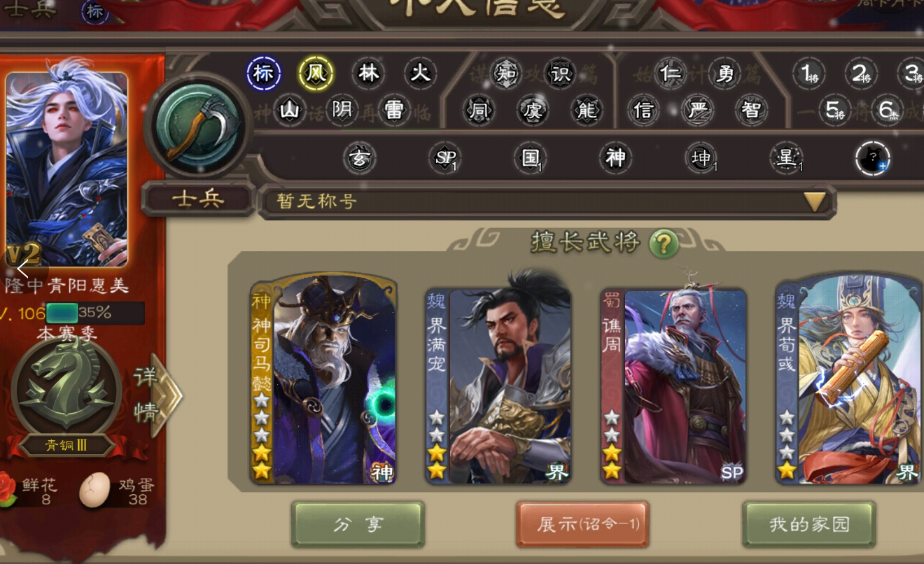Click the mystery silhouette badge with plus
The height and width of the screenshot is (564, 924).
(873, 159)
